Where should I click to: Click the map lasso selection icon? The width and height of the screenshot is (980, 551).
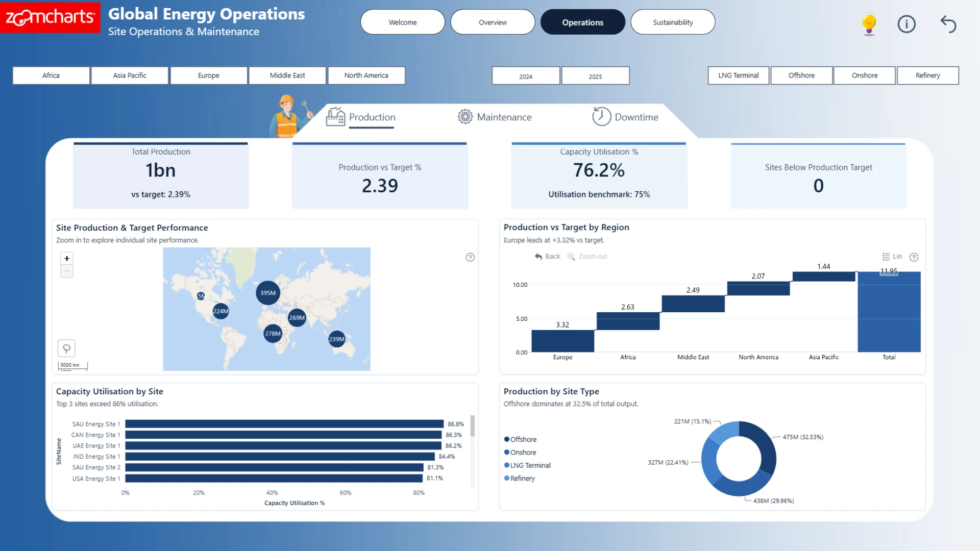point(67,348)
